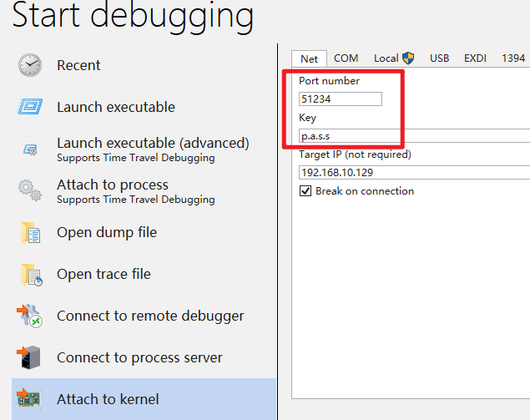Image resolution: width=530 pixels, height=420 pixels.
Task: Click the Connect to process server icon
Action: 28,357
